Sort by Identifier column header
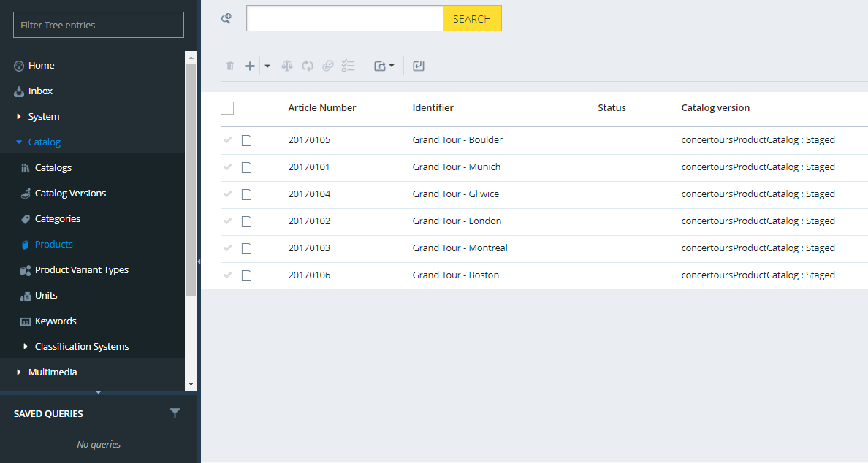This screenshot has width=868, height=463. point(433,108)
